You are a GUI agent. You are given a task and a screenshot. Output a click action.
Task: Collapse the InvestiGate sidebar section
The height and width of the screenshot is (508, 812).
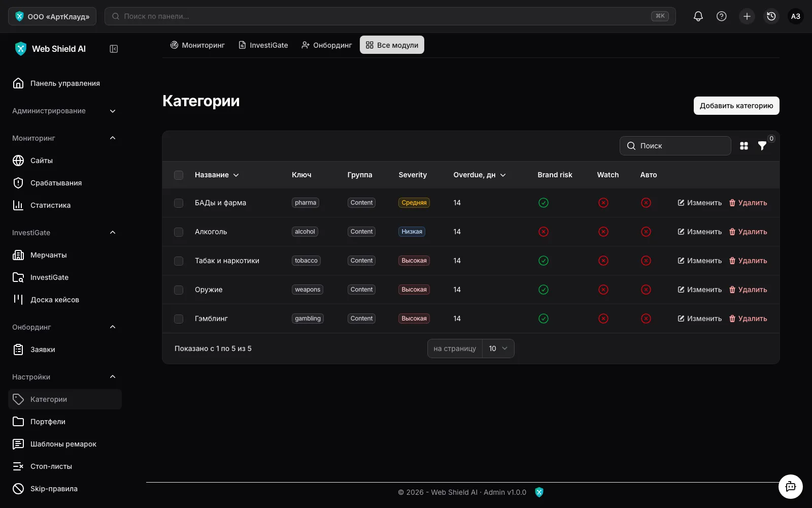point(65,233)
